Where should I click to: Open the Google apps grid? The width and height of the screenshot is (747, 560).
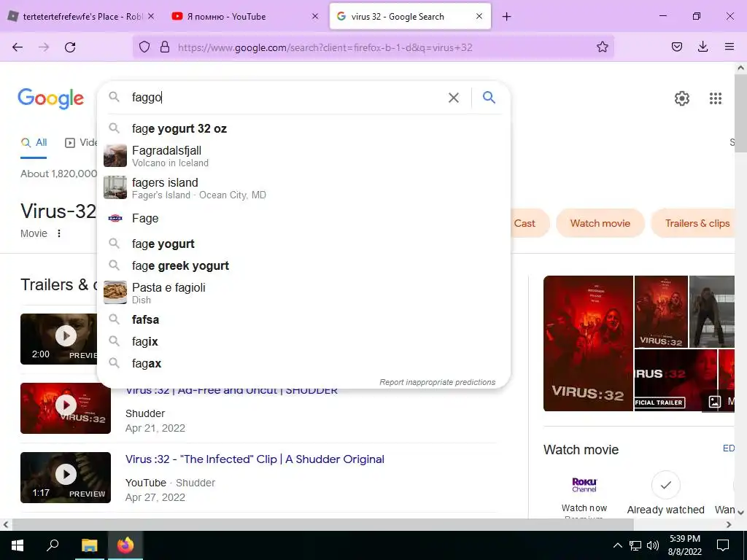point(716,98)
